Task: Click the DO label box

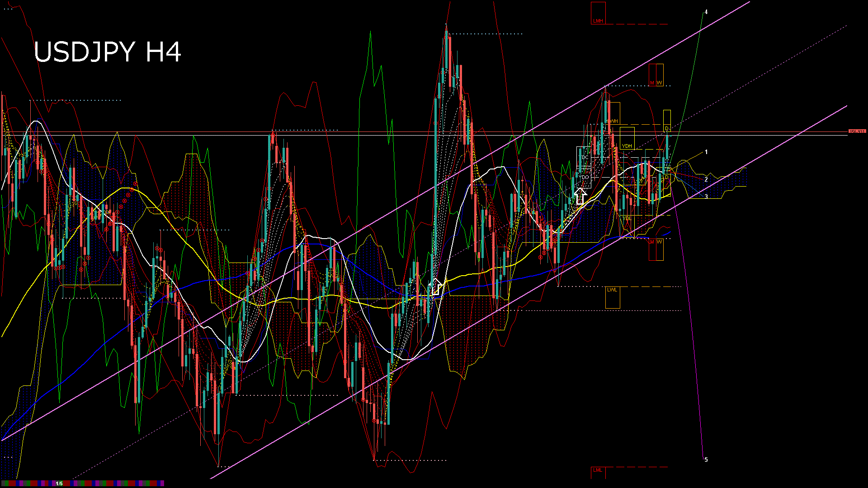Action: (x=585, y=178)
